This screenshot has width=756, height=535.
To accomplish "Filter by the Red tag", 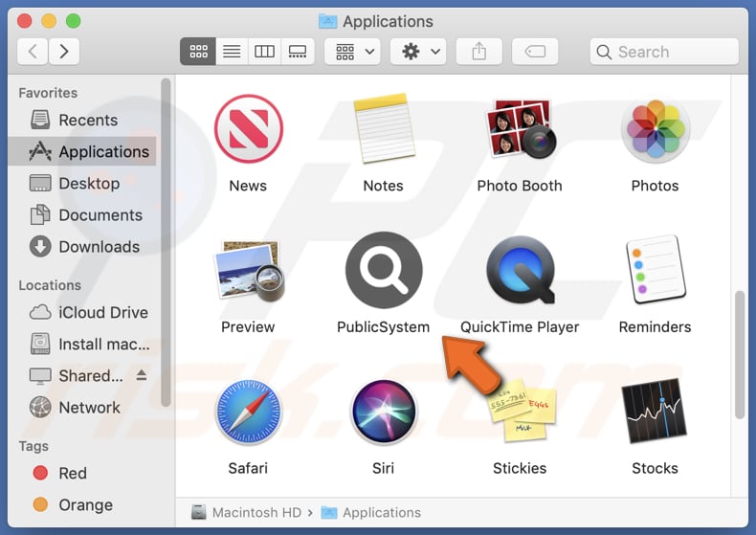I will click(x=82, y=474).
